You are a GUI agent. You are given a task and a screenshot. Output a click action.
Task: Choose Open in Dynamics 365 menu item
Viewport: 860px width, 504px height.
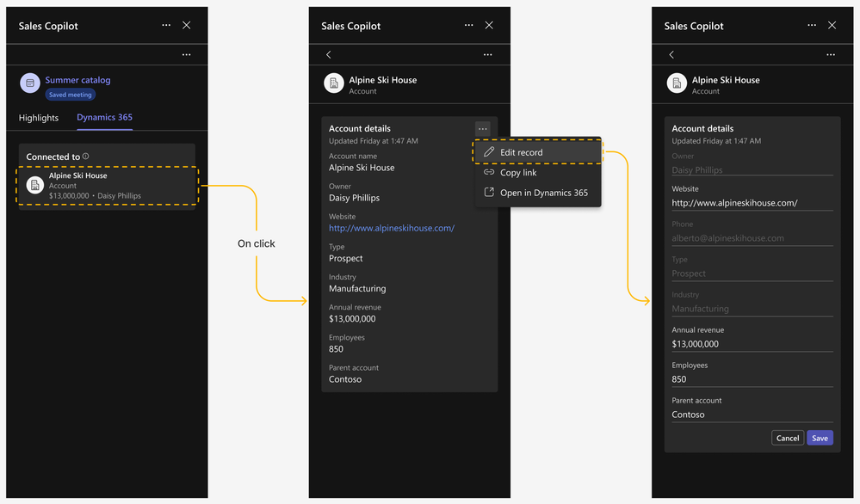click(x=537, y=193)
